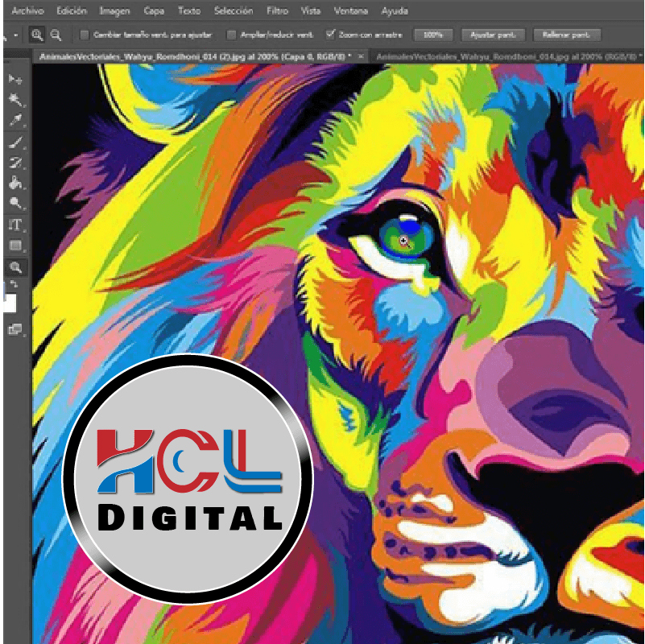
Task: Select the History Brush tool
Action: tap(15, 163)
